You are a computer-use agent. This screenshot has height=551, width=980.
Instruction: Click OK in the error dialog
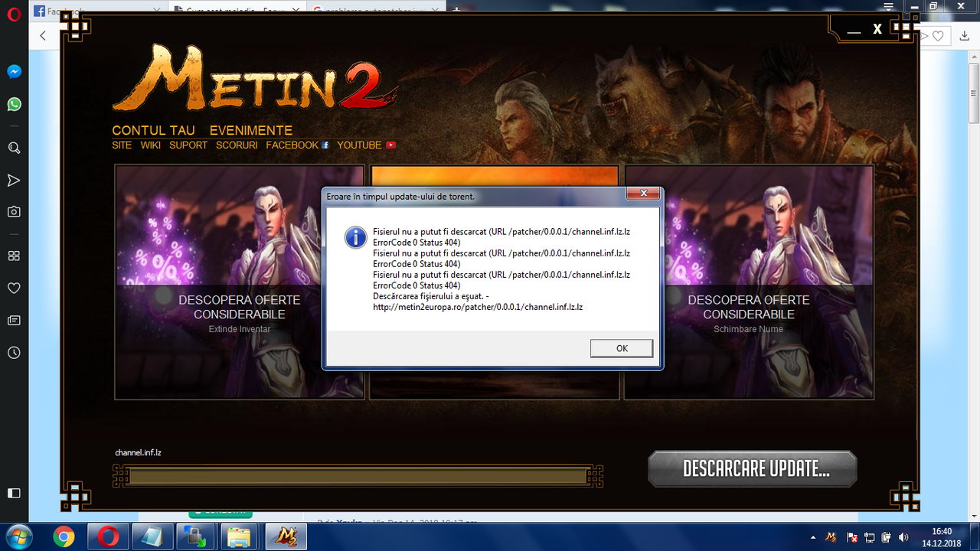click(622, 348)
